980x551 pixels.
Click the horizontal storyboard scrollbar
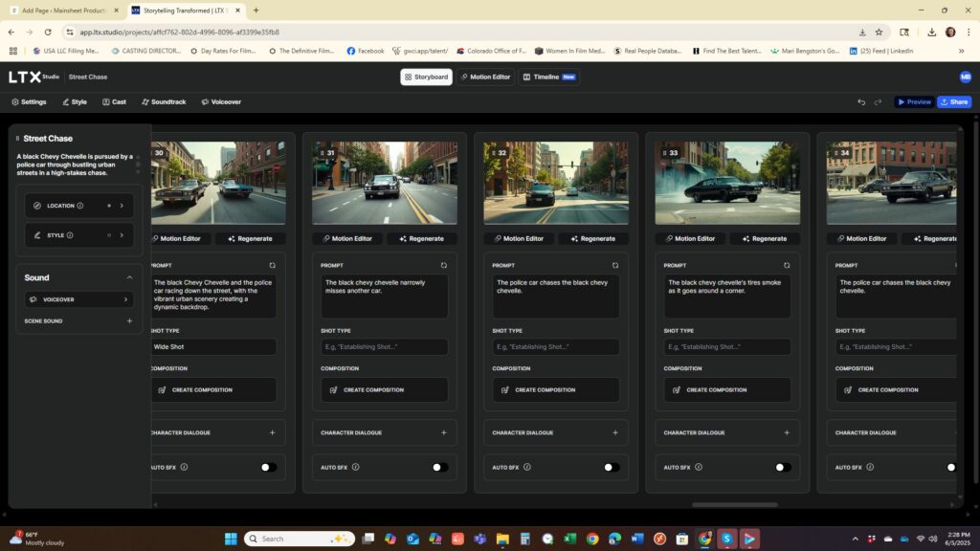[734, 504]
